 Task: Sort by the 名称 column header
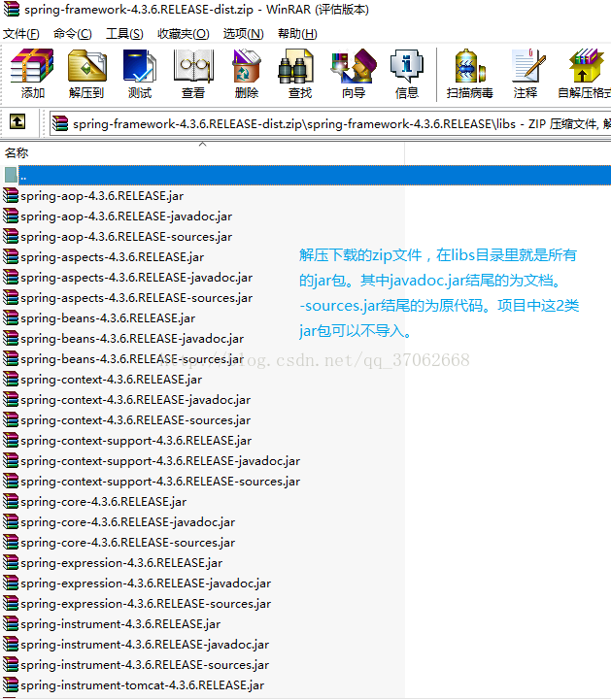tap(202, 153)
